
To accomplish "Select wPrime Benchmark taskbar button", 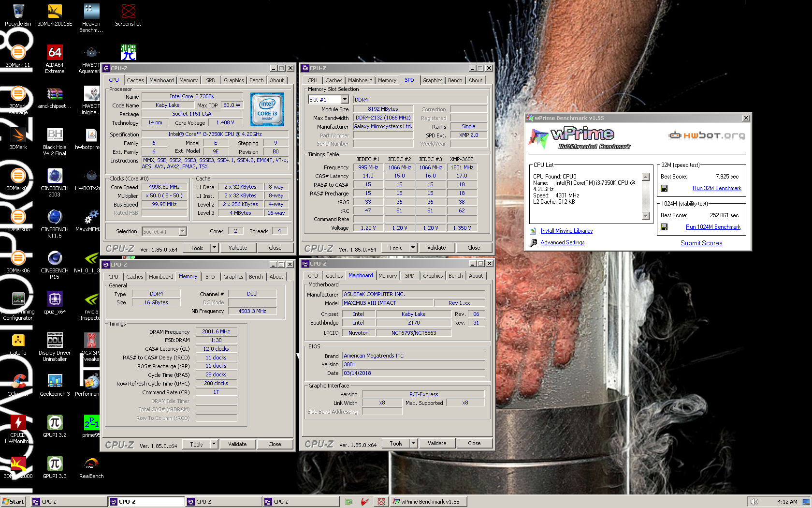I will pyautogui.click(x=429, y=502).
